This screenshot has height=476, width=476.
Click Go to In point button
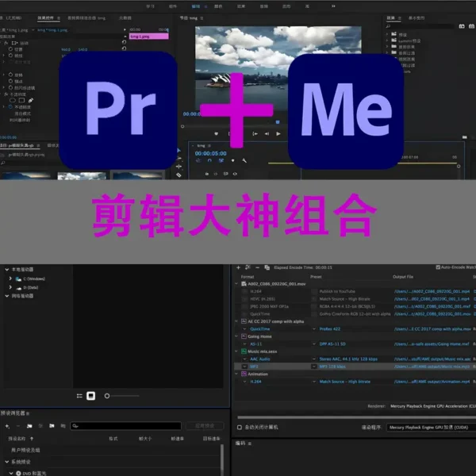pyautogui.click(x=255, y=133)
